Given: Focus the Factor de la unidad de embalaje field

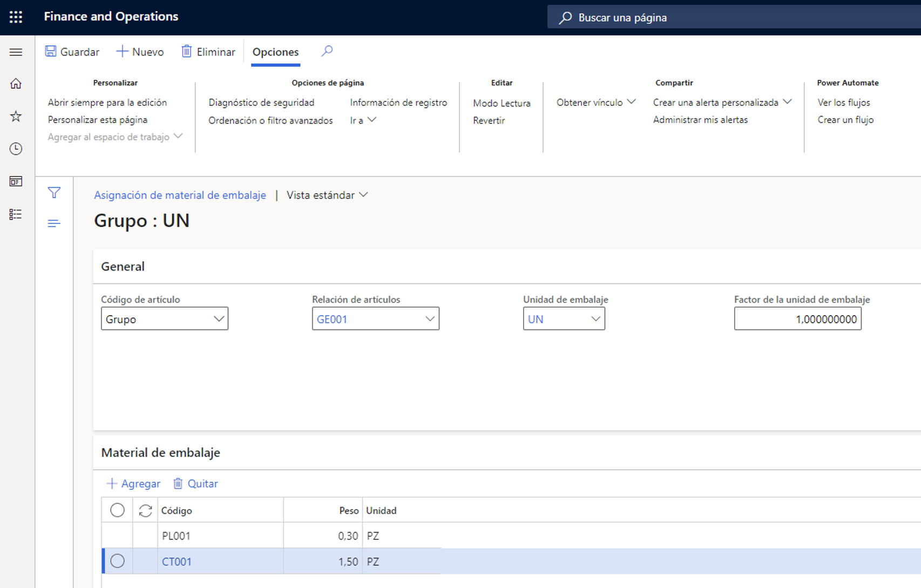Looking at the screenshot, I should pyautogui.click(x=797, y=319).
